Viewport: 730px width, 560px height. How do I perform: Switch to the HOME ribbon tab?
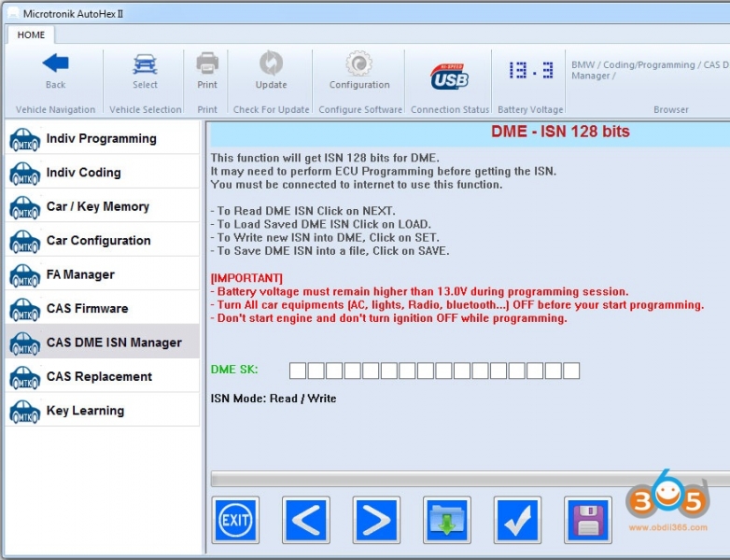31,35
